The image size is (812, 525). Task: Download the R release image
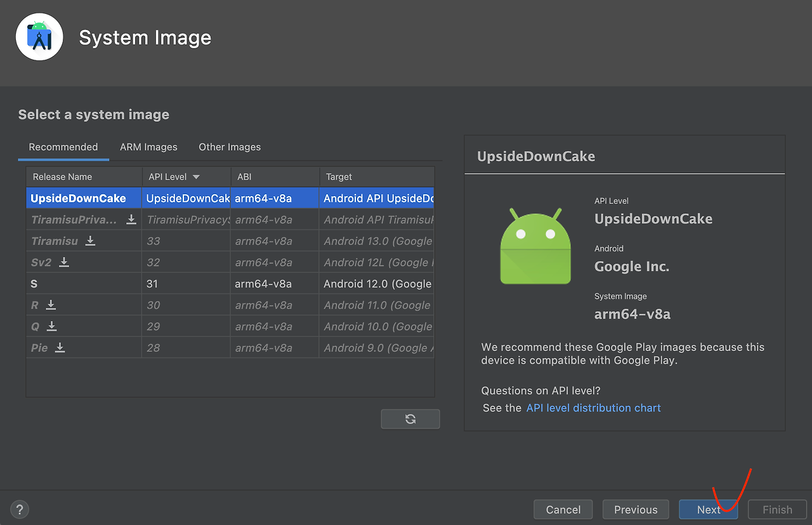[51, 305]
